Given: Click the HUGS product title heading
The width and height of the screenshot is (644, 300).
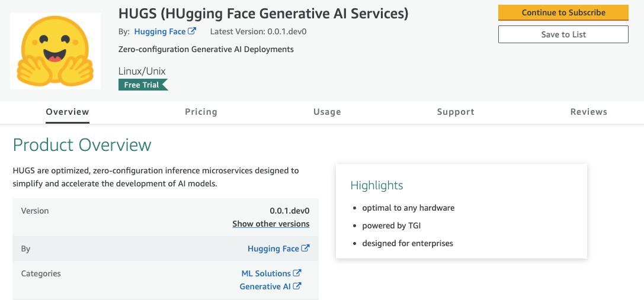Looking at the screenshot, I should coord(263,13).
